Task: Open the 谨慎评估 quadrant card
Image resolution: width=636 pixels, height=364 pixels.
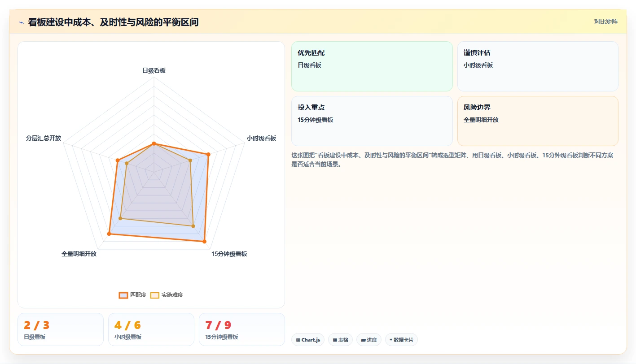Action: [x=538, y=66]
